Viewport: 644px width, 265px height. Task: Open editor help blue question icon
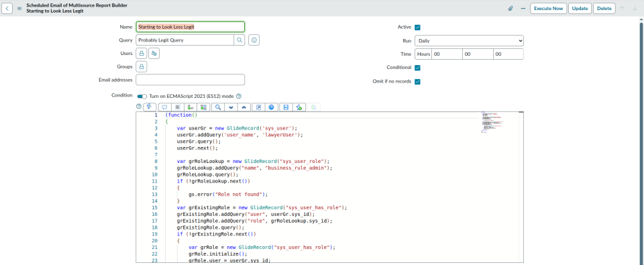271,107
